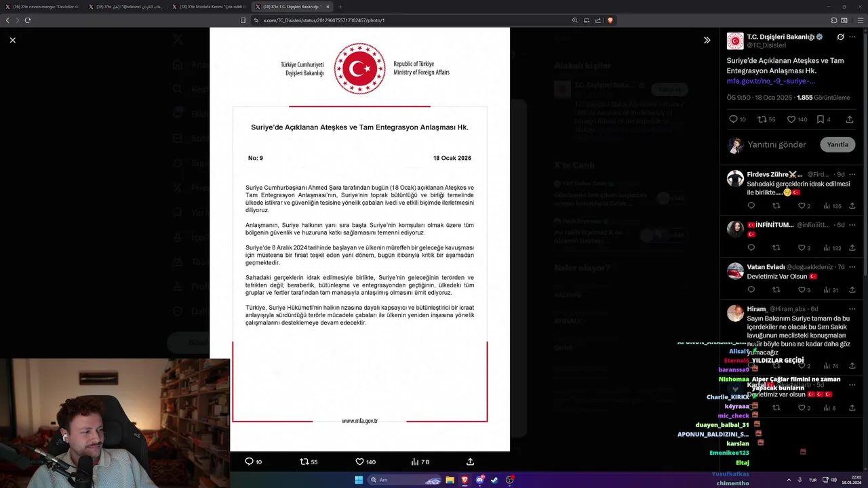
Task: Click the Yanıtını gönder reply field
Action: click(x=776, y=144)
